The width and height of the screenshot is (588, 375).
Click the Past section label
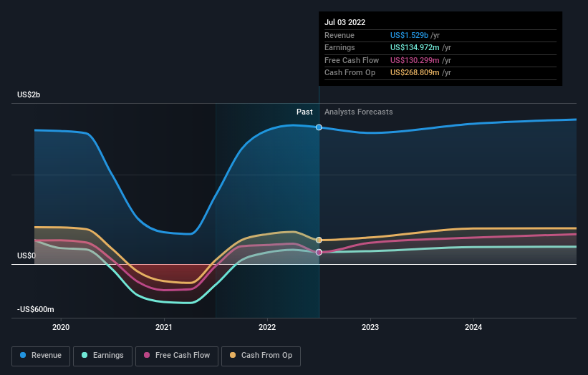coord(304,112)
